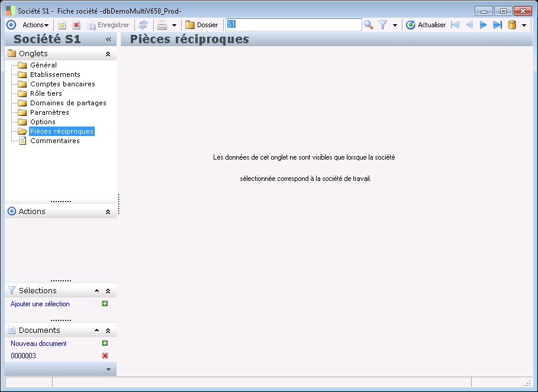
Task: Click the magnifying glass search icon
Action: coord(369,25)
